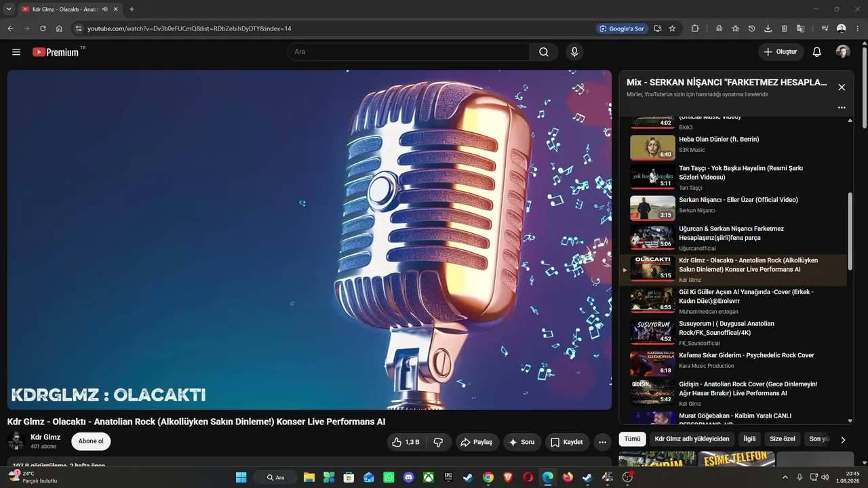The width and height of the screenshot is (868, 488).
Task: Click the Oluştur create button
Action: (781, 52)
